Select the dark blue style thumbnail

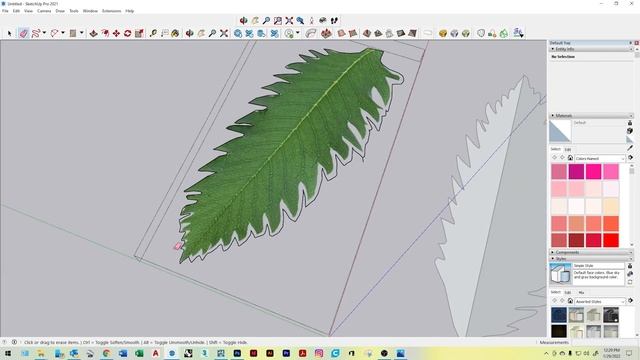pyautogui.click(x=559, y=316)
